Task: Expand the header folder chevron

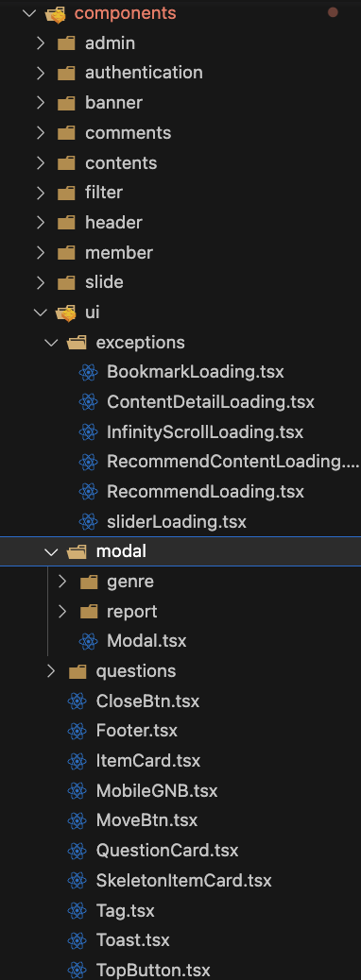Action: [41, 222]
